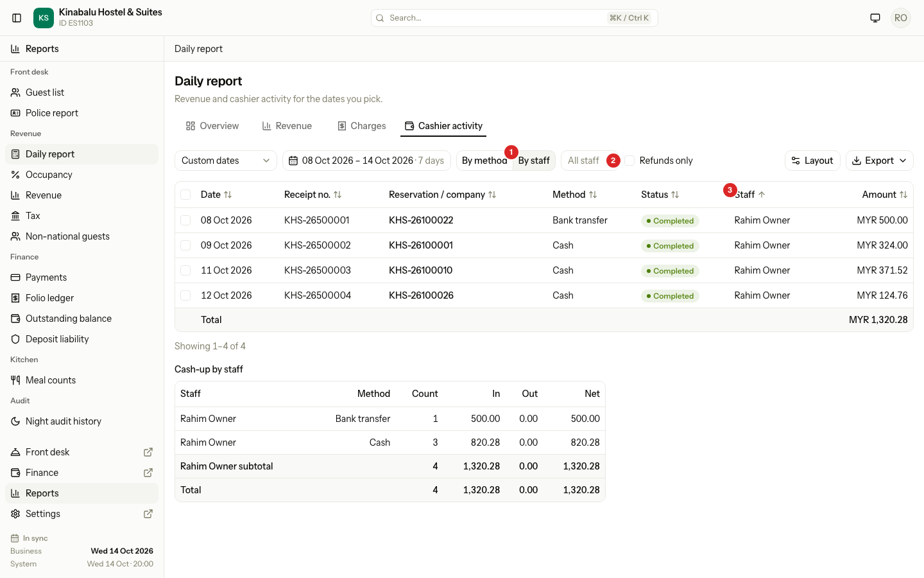Tick the select-all rows checkbox in header
924x578 pixels.
coord(185,195)
